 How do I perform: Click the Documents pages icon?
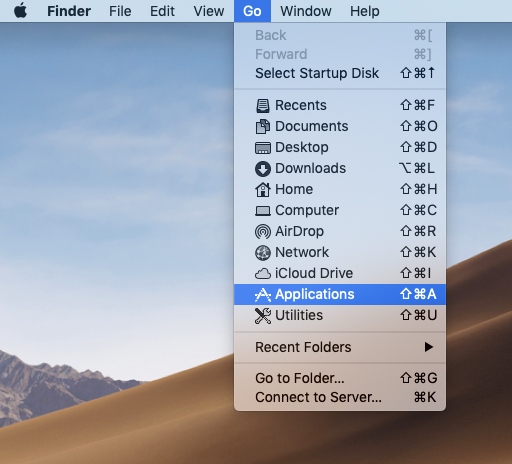(x=263, y=127)
